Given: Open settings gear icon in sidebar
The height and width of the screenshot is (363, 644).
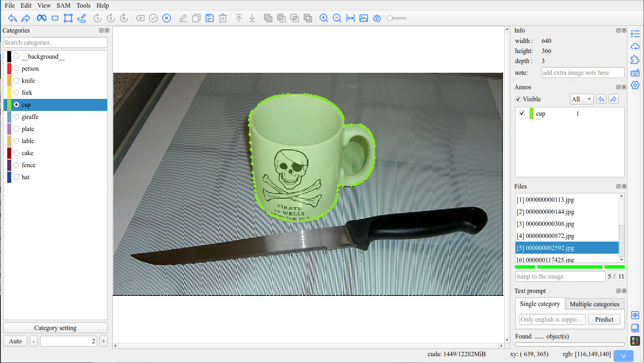Looking at the screenshot, I should click(x=635, y=85).
